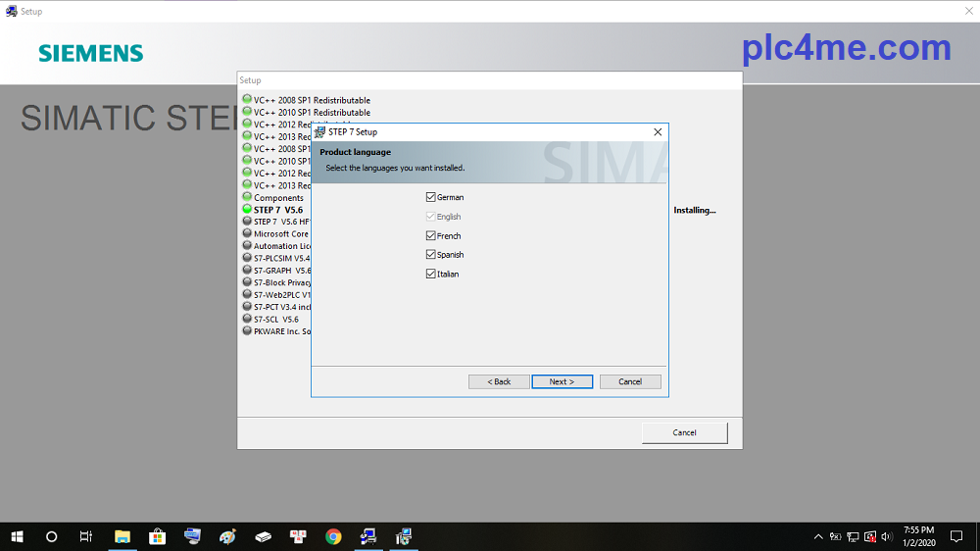Cancel the STEP 7 Setup dialog

click(x=630, y=381)
